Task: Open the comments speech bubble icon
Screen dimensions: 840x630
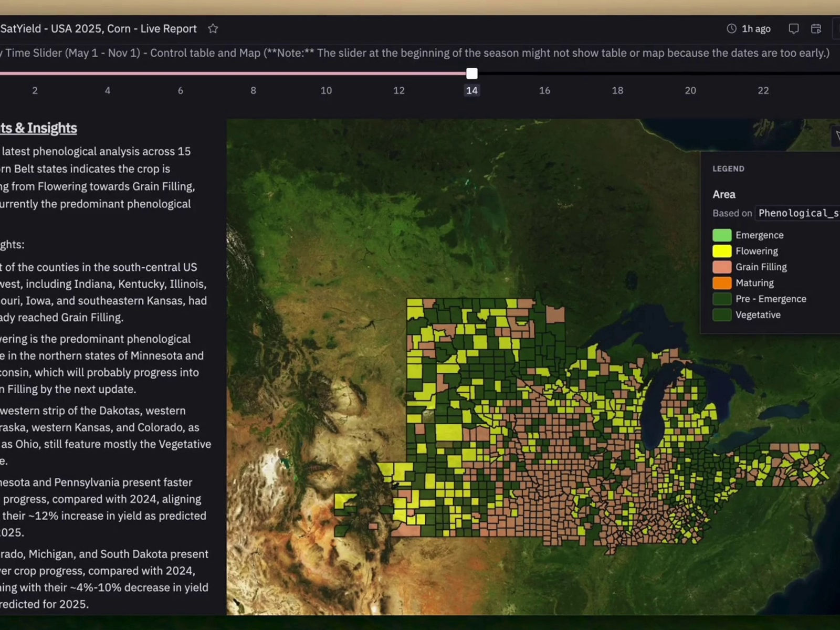Action: click(x=793, y=29)
